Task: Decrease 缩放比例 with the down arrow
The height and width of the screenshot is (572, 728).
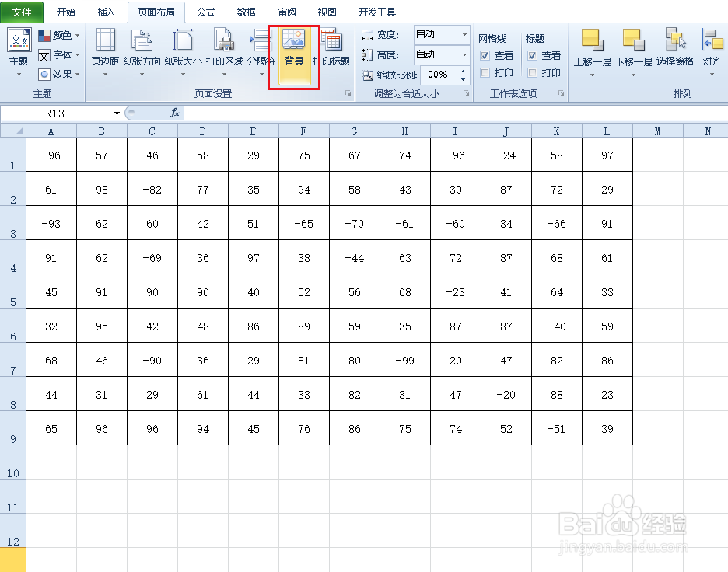Action: 463,78
